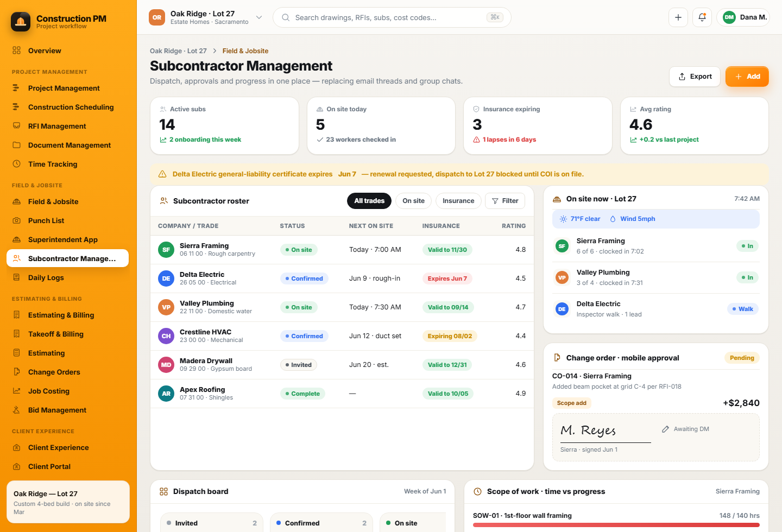
Task: Click the plus icon in the top bar
Action: 678,17
